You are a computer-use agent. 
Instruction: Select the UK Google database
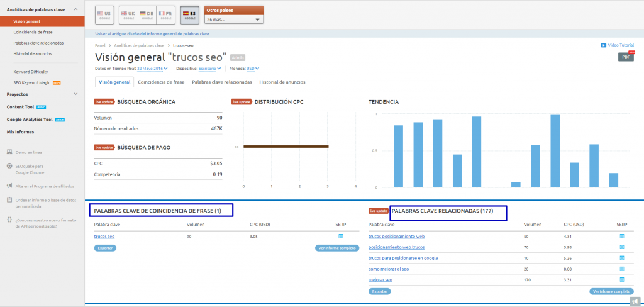coord(128,15)
